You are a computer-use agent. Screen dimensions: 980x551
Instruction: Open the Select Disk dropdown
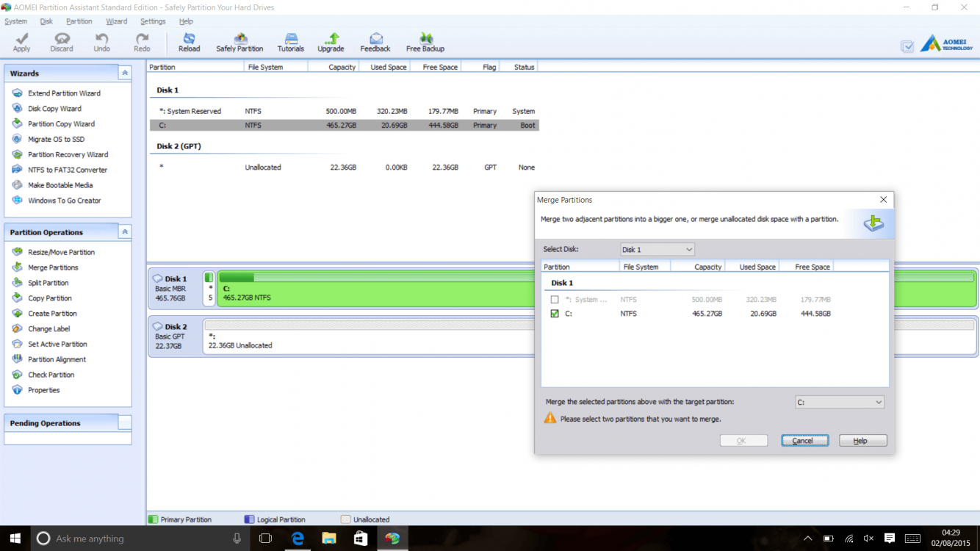657,250
